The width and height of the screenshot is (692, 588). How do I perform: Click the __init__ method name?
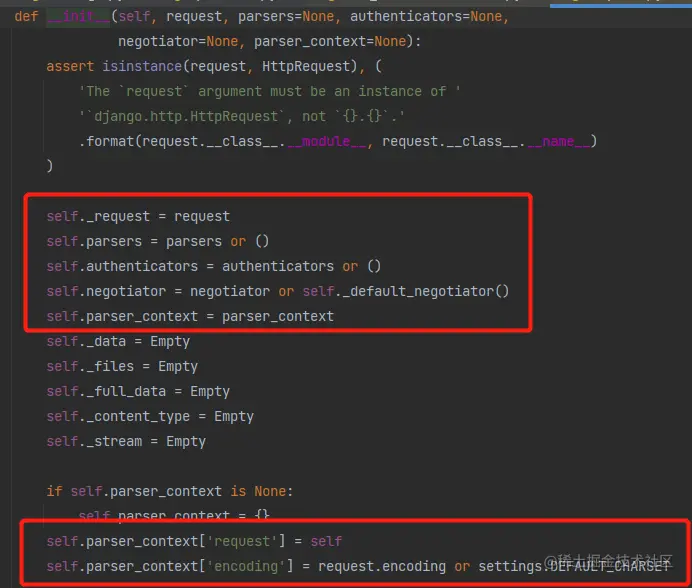click(x=78, y=17)
